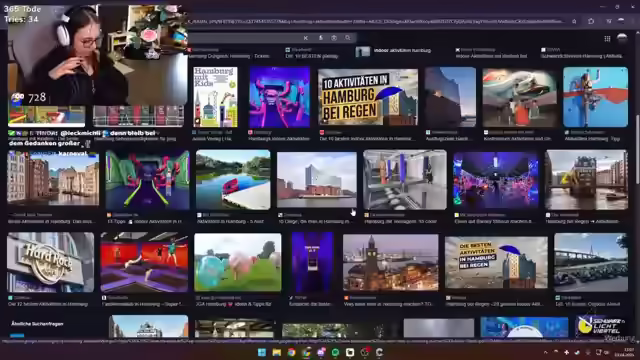The width and height of the screenshot is (640, 360).
Task: Clear the search box with the X icon
Action: pos(306,38)
